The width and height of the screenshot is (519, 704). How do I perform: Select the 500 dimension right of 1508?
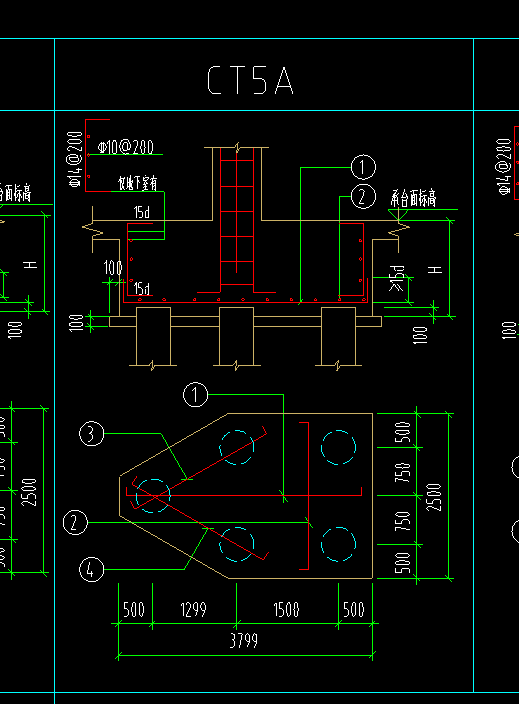coord(354,610)
